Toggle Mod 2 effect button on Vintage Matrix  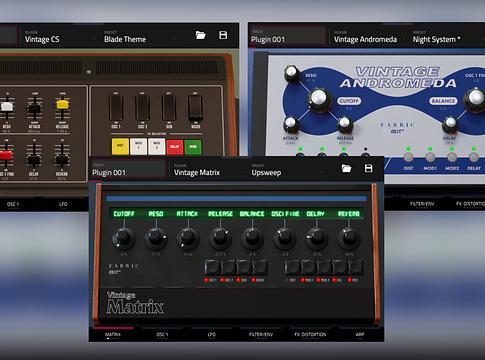(x=324, y=267)
